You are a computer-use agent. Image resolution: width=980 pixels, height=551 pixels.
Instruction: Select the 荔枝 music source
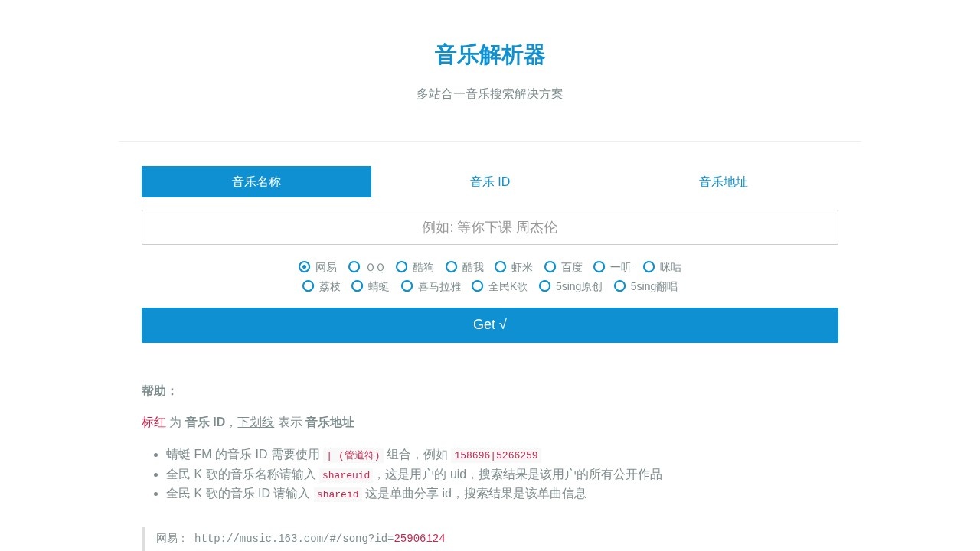309,286
